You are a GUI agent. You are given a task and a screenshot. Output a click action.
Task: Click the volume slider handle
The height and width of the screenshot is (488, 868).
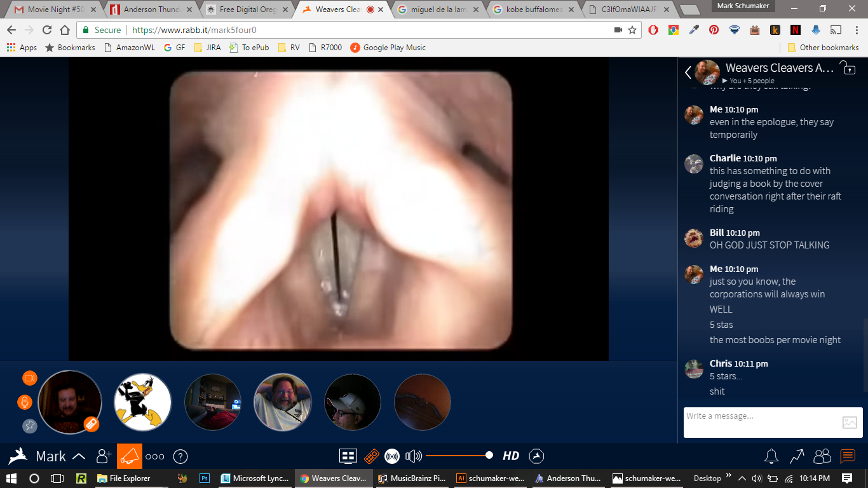click(x=489, y=455)
